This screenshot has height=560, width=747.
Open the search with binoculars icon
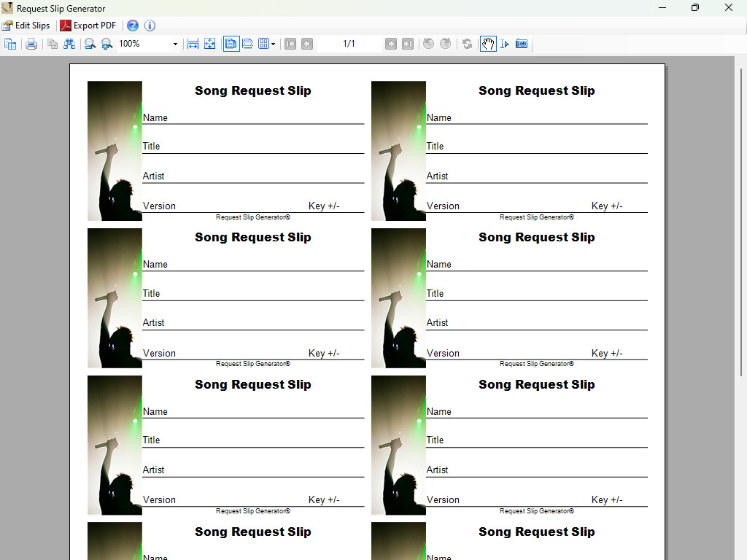pos(69,44)
